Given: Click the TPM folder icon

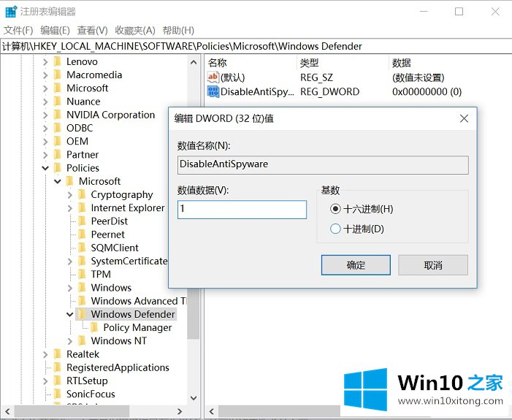Looking at the screenshot, I should (82, 275).
